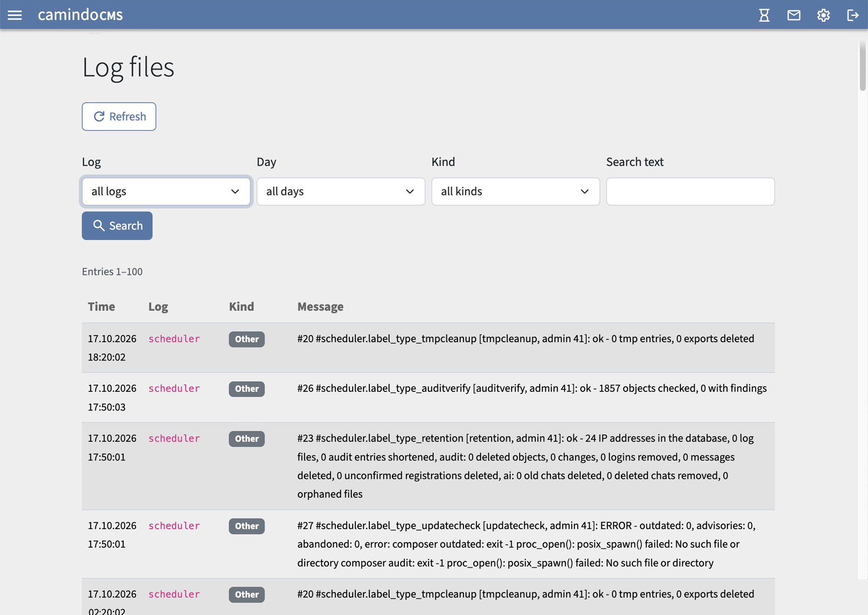This screenshot has height=615, width=868.
Task: Select the scheduler log in 18:20:02 row
Action: click(x=174, y=339)
